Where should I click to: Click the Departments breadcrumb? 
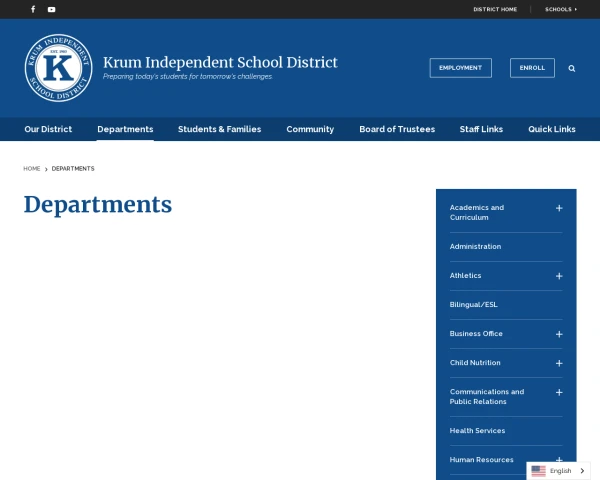73,168
